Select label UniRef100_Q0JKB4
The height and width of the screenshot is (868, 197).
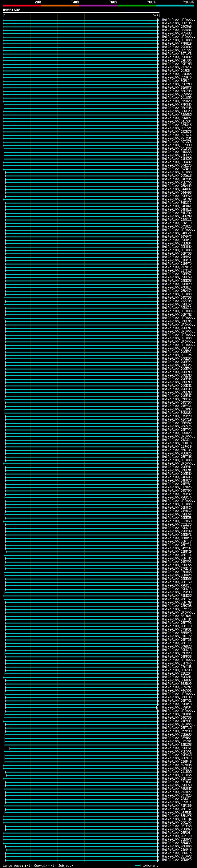[177, 71]
